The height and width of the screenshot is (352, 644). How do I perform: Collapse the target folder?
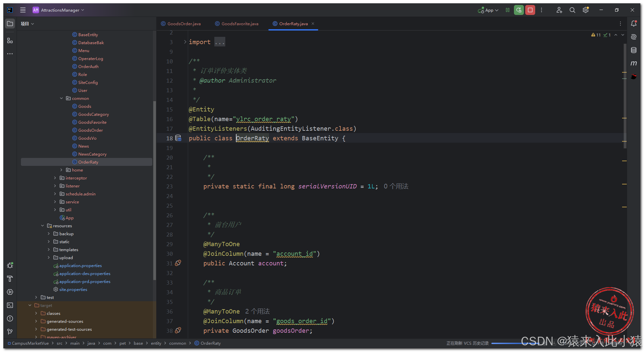[30, 305]
